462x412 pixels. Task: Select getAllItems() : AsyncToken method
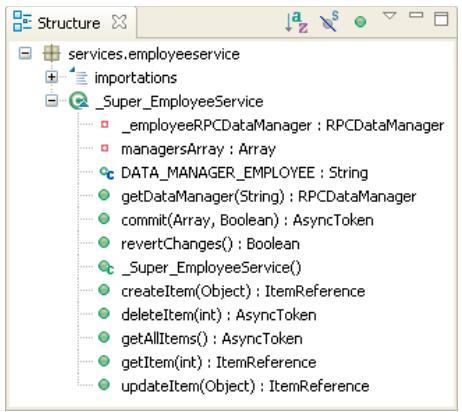coord(212,338)
